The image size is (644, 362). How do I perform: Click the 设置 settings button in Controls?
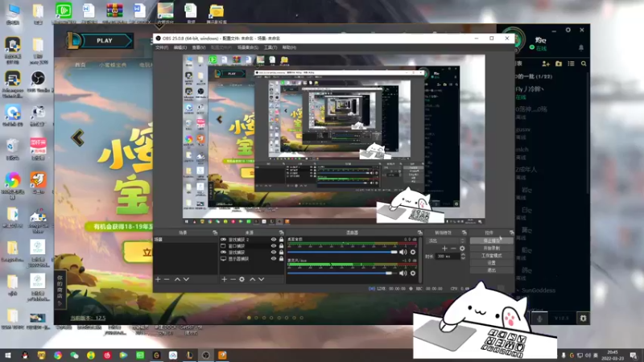pos(492,263)
